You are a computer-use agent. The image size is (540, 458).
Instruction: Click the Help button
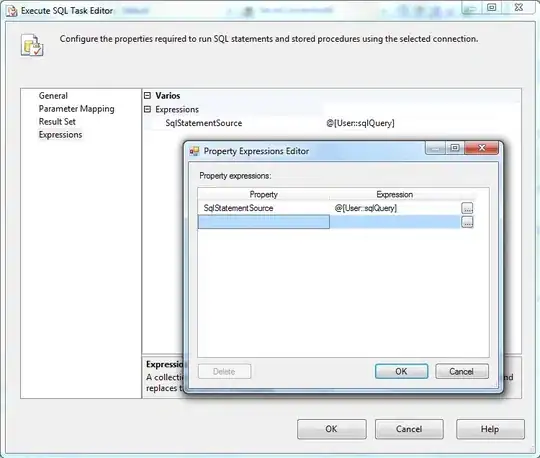pyautogui.click(x=490, y=429)
